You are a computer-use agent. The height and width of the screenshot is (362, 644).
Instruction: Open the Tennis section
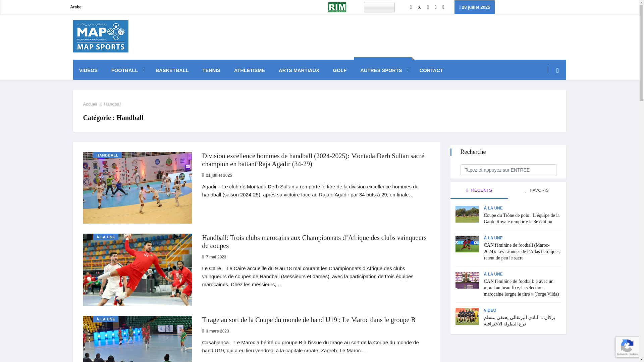point(211,70)
